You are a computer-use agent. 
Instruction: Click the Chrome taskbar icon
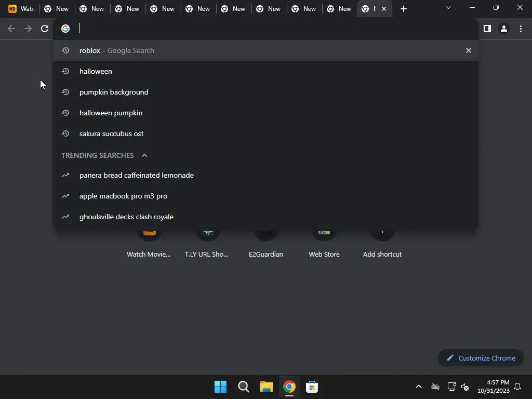(289, 387)
